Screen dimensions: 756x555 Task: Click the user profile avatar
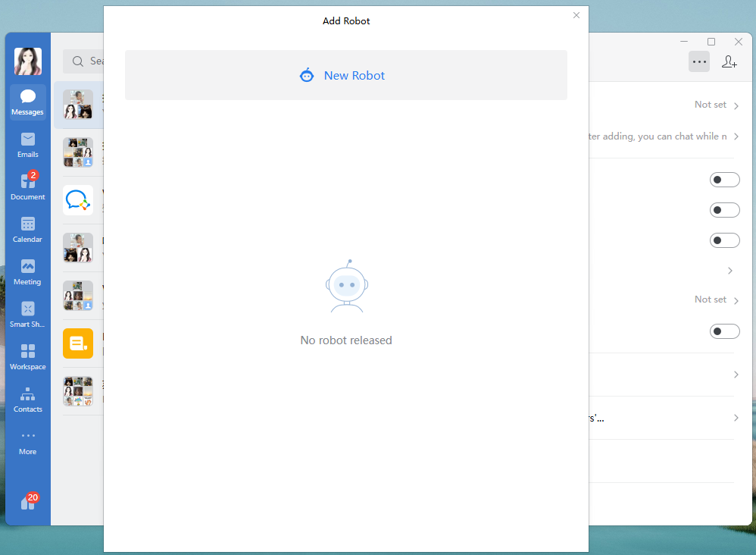pos(28,61)
